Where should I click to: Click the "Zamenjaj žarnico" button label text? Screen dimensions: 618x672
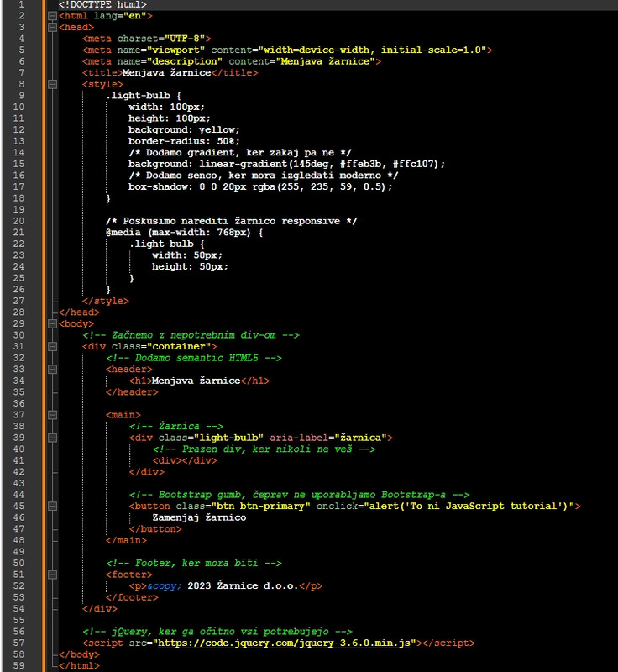pyautogui.click(x=199, y=517)
